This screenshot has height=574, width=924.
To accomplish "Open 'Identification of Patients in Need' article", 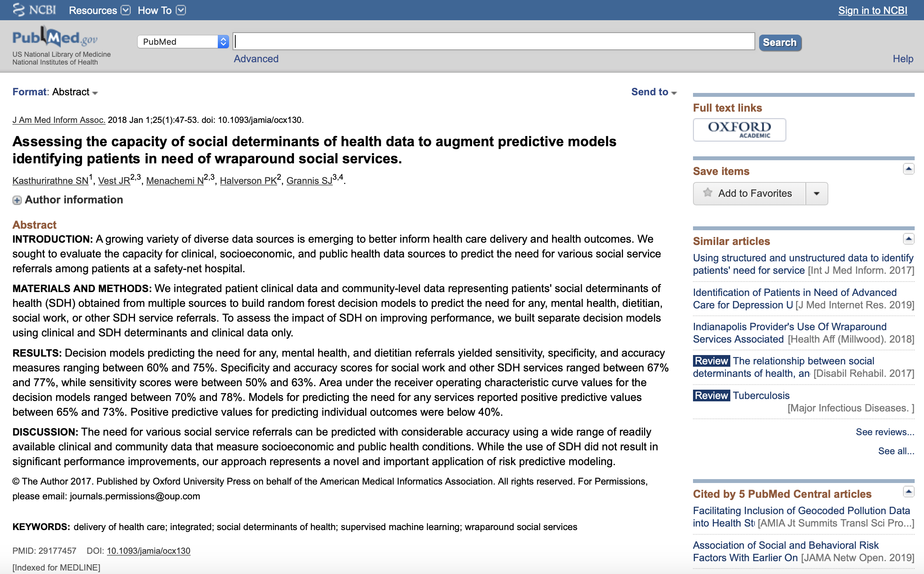I will pos(794,299).
